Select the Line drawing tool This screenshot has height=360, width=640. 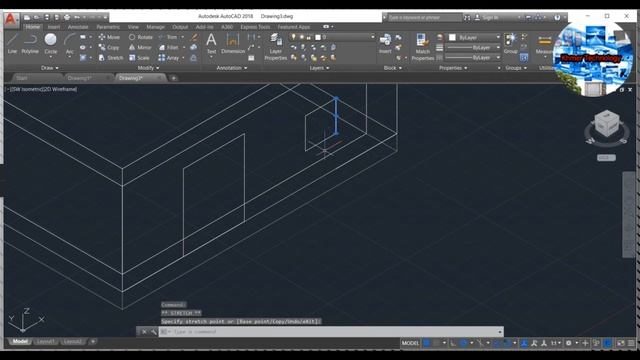coord(12,44)
